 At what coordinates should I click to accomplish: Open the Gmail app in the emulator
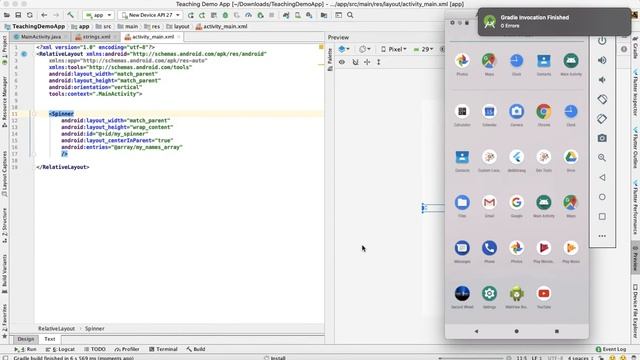(x=489, y=202)
